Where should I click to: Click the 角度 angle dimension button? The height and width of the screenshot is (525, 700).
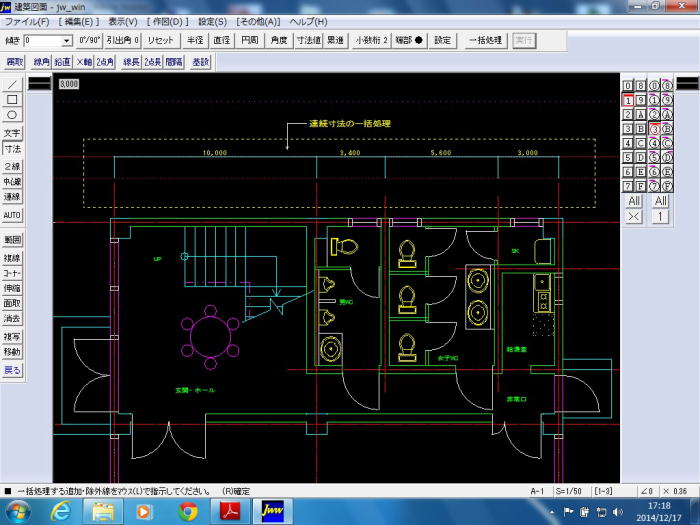[279, 41]
